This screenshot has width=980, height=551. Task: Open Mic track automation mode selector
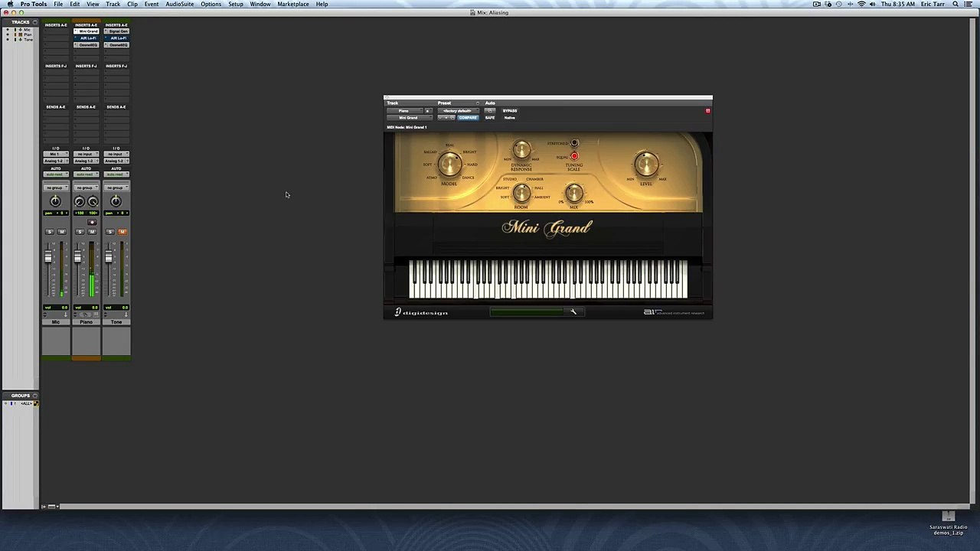click(x=55, y=174)
